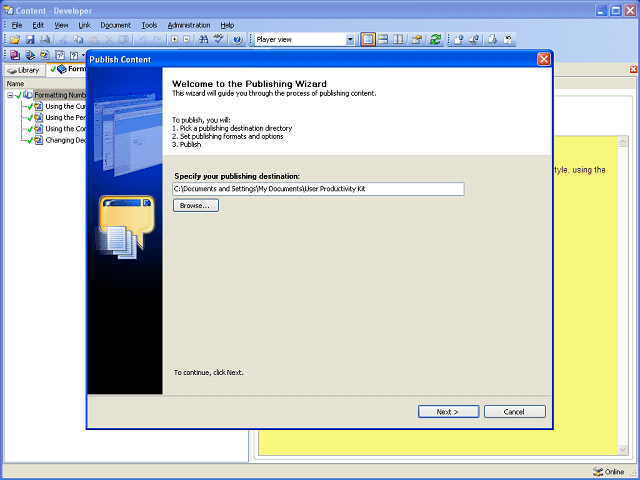Close the document tab with red X

(633, 69)
